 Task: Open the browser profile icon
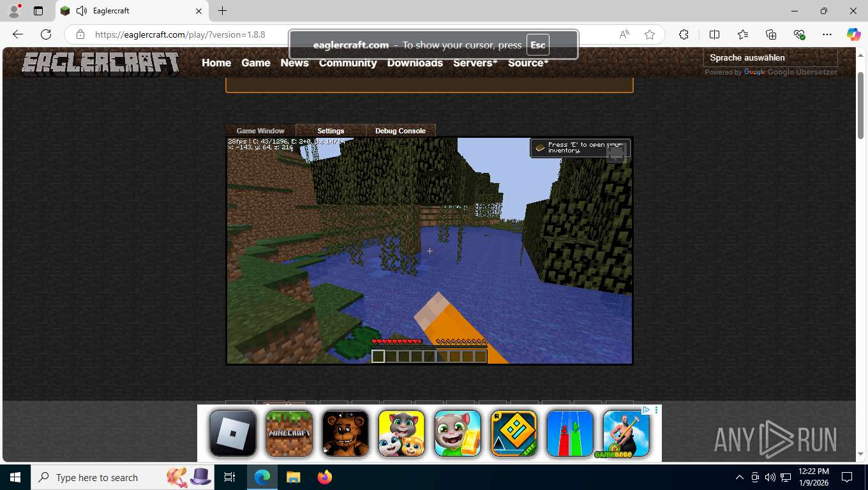[x=14, y=11]
